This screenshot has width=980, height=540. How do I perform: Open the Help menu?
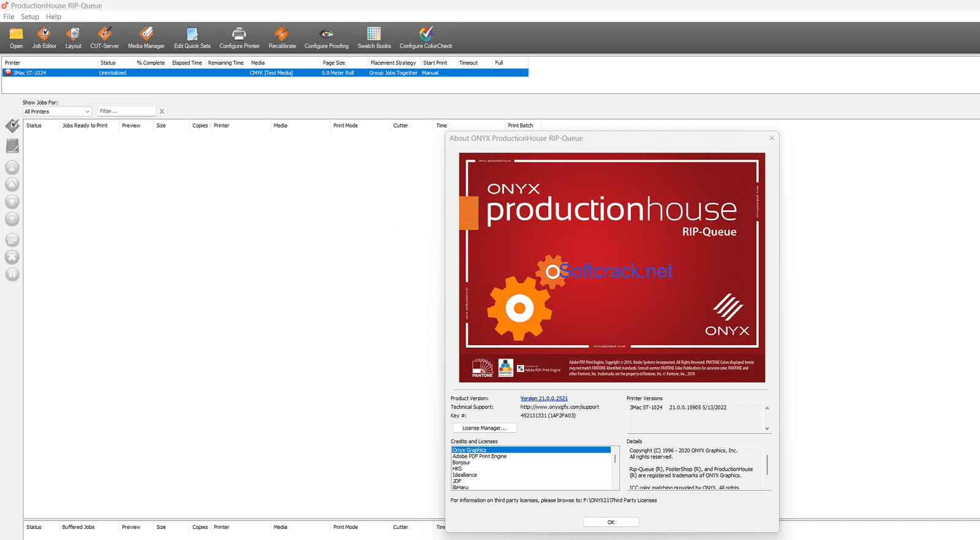click(x=54, y=17)
